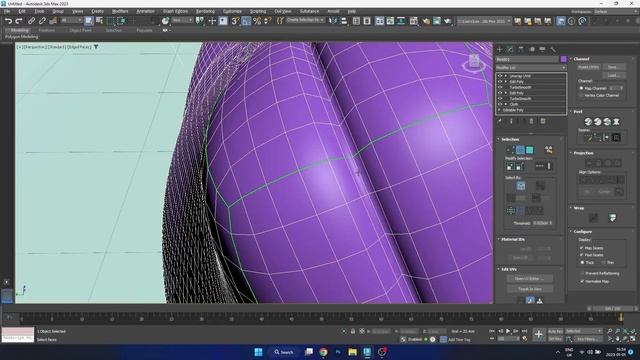640x360 pixels.
Task: Collapse the Edit UVs rollout
Action: click(509, 270)
